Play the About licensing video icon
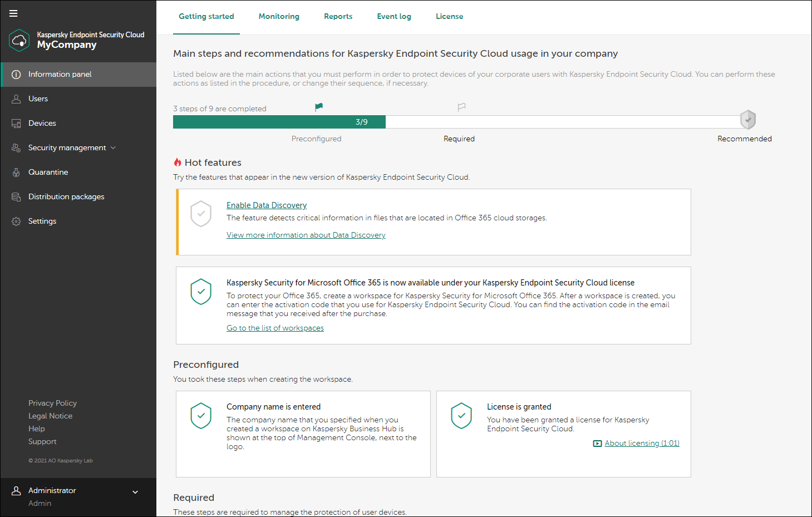Screen dimensions: 812x517 click(x=597, y=443)
